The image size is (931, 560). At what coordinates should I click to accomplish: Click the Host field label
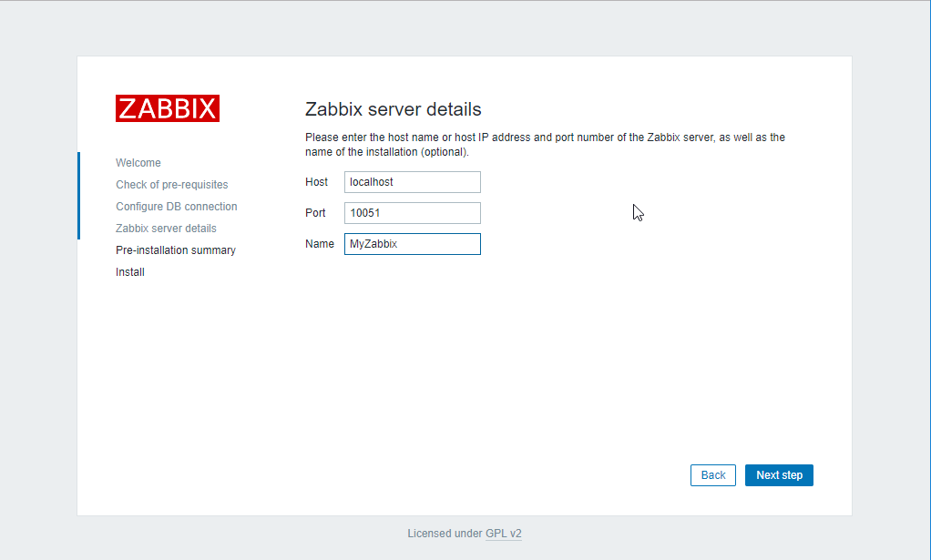(316, 182)
